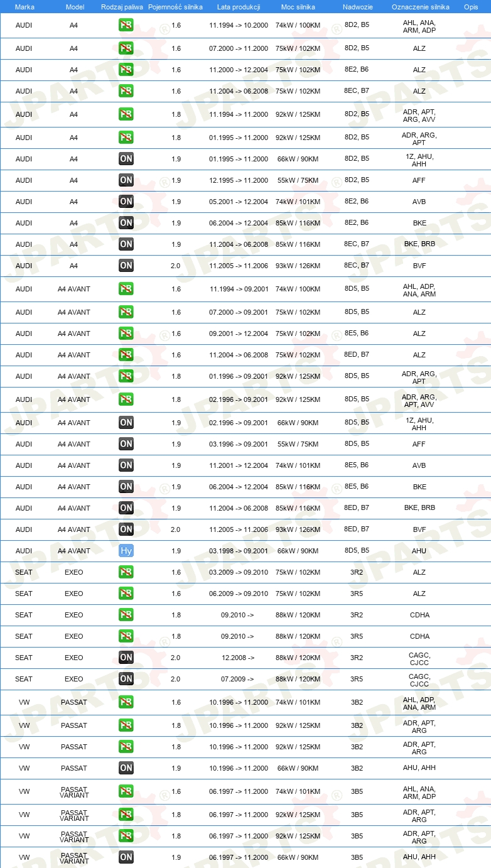Select ON icon in A4 8EC, B7 BKE, BRB row
This screenshot has width=491, height=868.
click(x=126, y=244)
